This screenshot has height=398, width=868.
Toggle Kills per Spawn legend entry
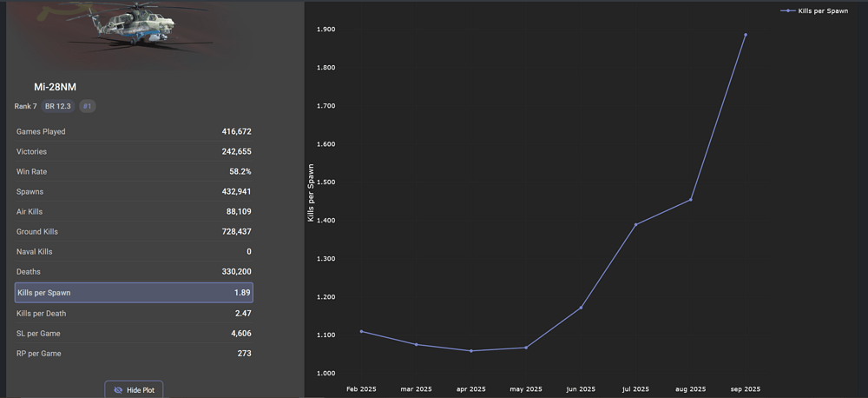818,10
